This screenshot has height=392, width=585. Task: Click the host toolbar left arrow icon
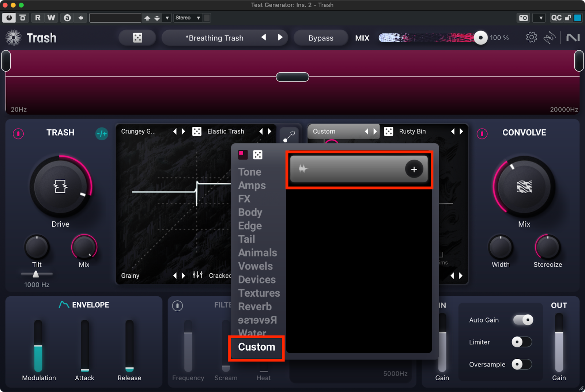[81, 18]
